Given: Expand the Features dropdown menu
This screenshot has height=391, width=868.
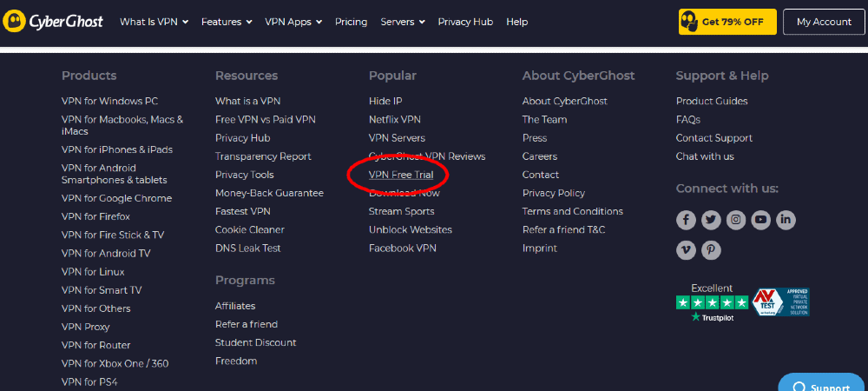Looking at the screenshot, I should [227, 22].
